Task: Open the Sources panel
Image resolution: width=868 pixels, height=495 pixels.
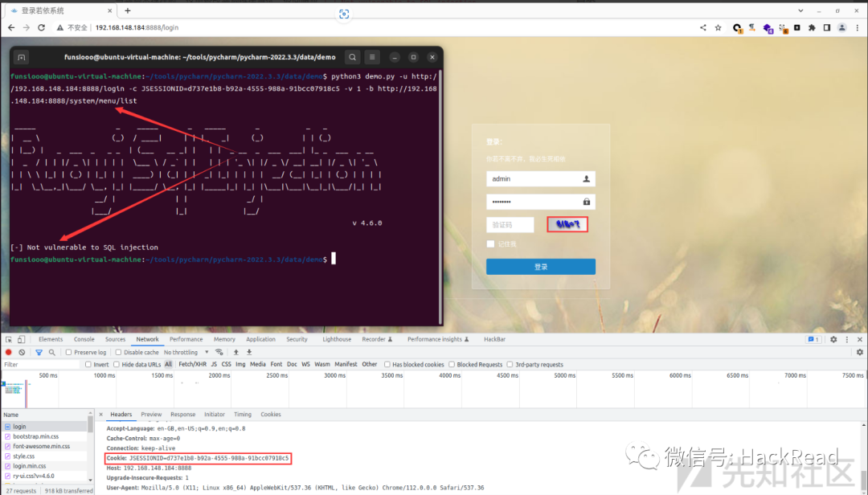Action: 115,339
